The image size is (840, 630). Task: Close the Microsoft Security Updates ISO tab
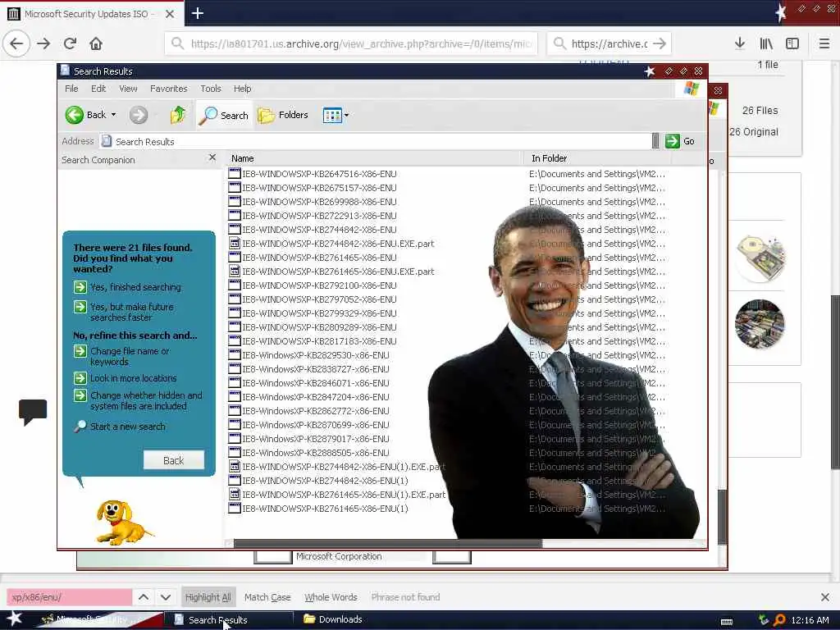[170, 14]
